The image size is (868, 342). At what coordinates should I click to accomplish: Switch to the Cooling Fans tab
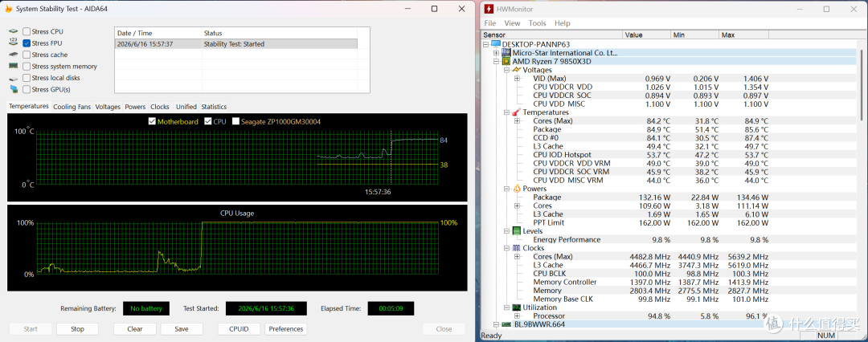[x=72, y=107]
